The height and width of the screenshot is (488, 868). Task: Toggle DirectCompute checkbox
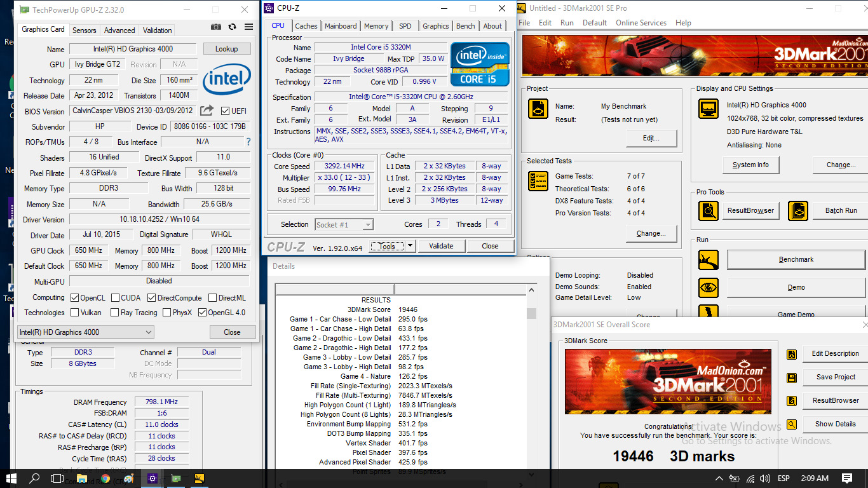(x=151, y=297)
